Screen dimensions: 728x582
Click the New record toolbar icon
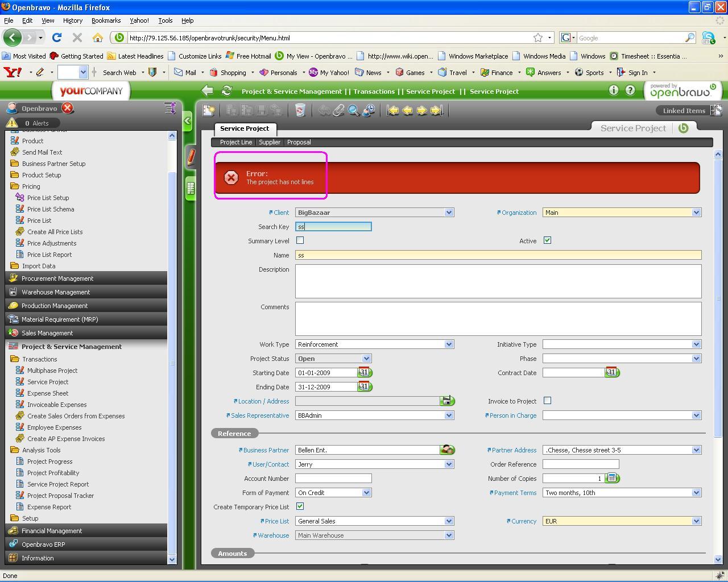coord(209,110)
